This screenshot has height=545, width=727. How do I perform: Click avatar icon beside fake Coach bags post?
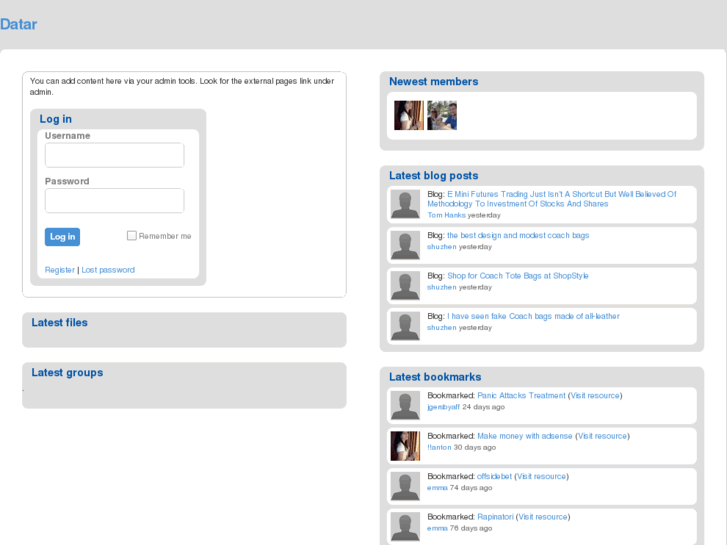405,326
